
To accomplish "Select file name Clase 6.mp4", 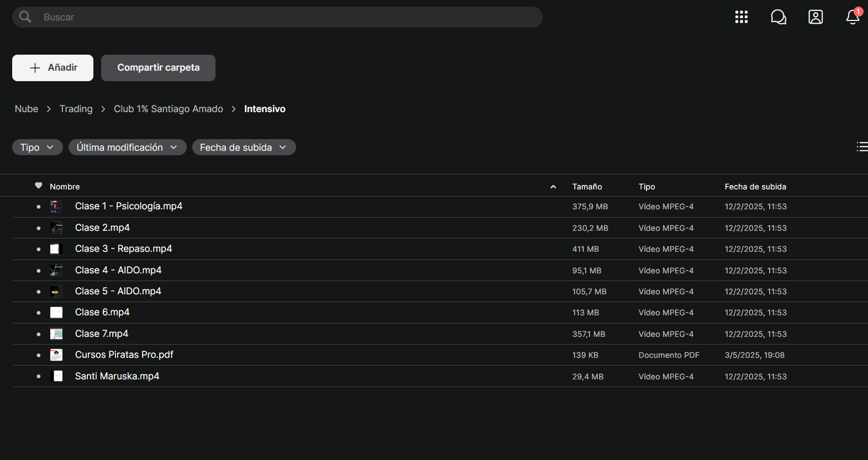I will [x=102, y=312].
